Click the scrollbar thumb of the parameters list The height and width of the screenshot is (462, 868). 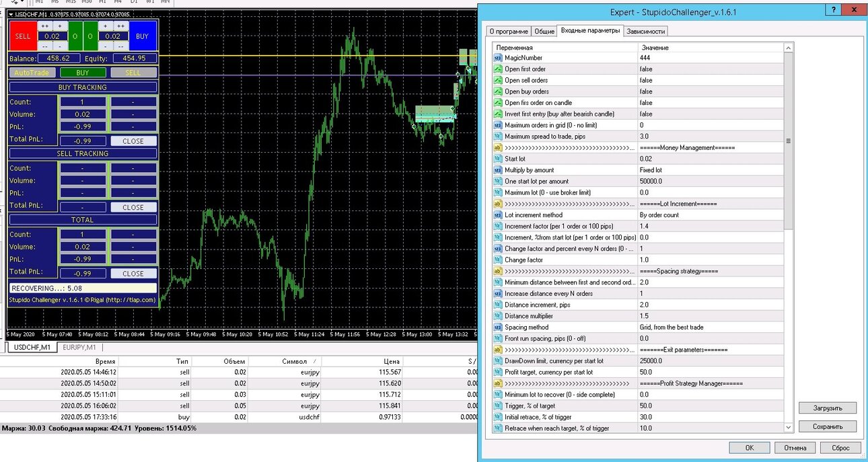789,141
